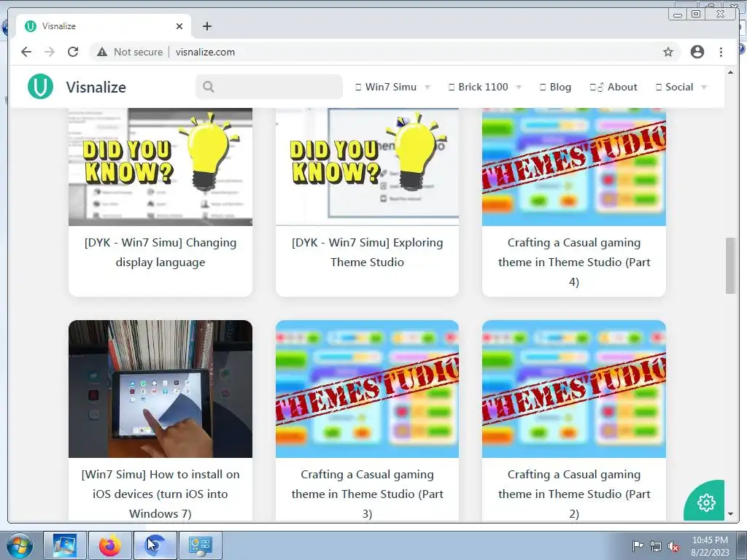Screen dimensions: 747x560
Task: Click 'Crafting a Casual gaming theme (Part 4)' title
Action: click(x=574, y=262)
